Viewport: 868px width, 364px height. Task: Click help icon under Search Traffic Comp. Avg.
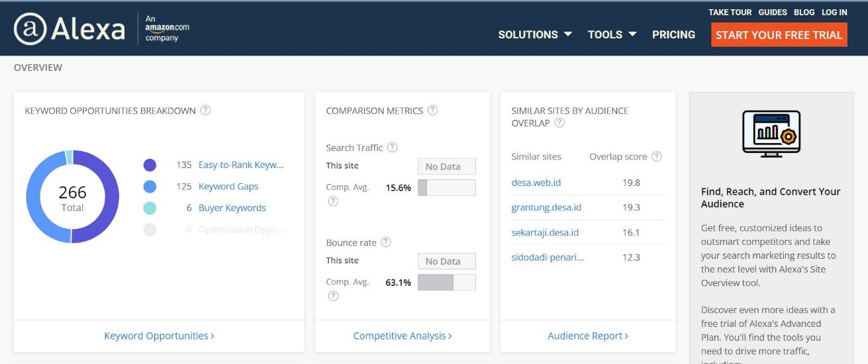click(333, 201)
